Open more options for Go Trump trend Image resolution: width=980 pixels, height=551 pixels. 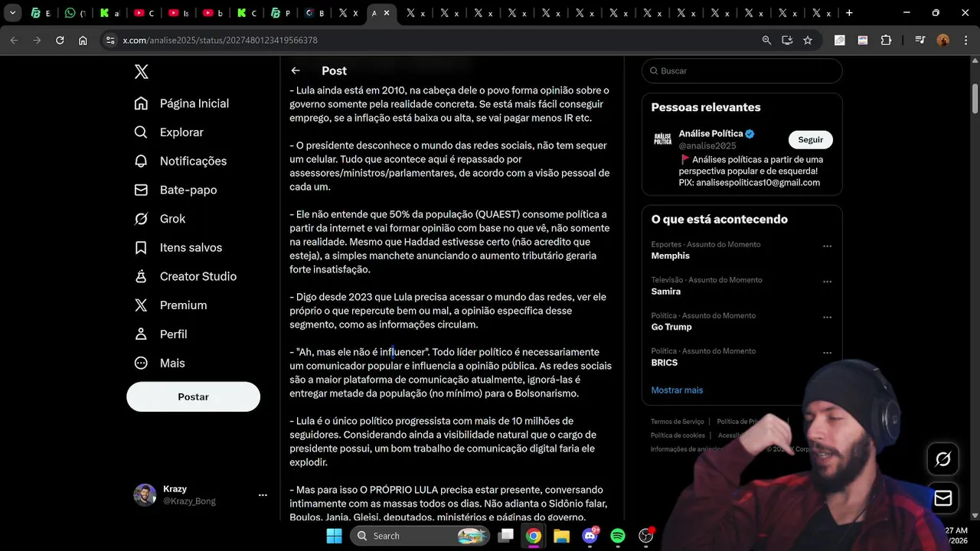coord(827,318)
